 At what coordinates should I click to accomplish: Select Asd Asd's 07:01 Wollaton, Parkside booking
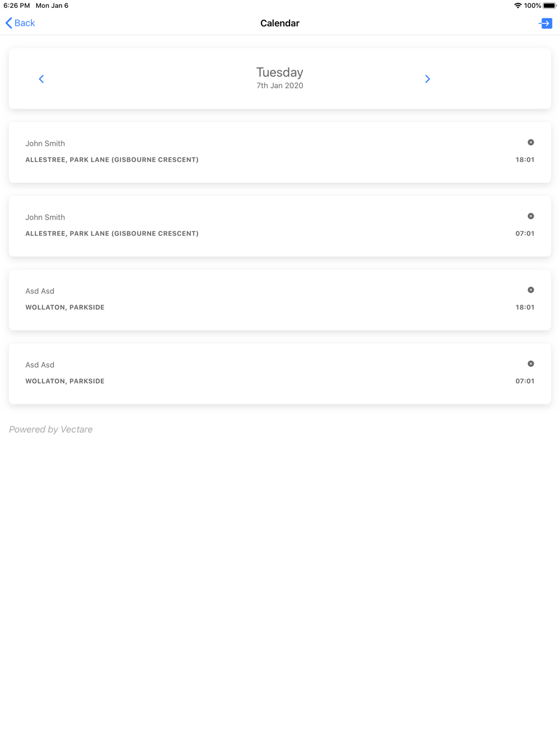[280, 374]
